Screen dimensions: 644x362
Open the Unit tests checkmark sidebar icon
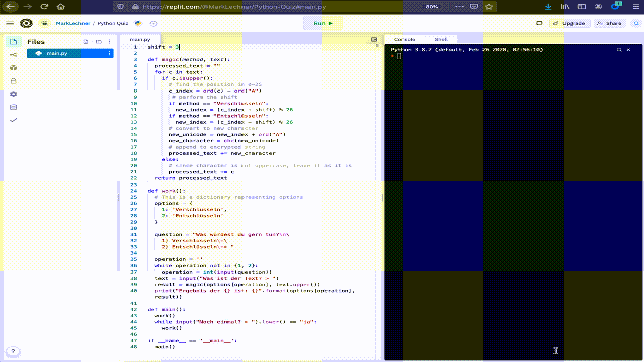(x=14, y=120)
